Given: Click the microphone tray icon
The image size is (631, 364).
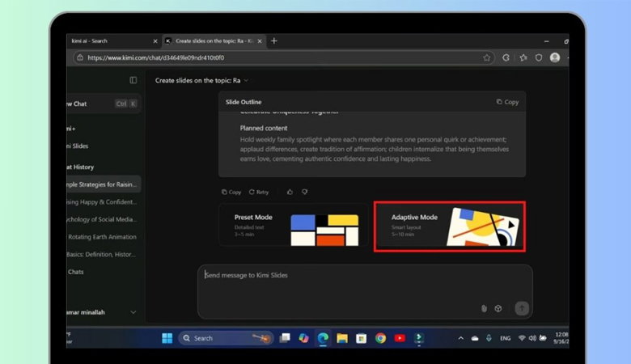Looking at the screenshot, I should click(x=489, y=338).
